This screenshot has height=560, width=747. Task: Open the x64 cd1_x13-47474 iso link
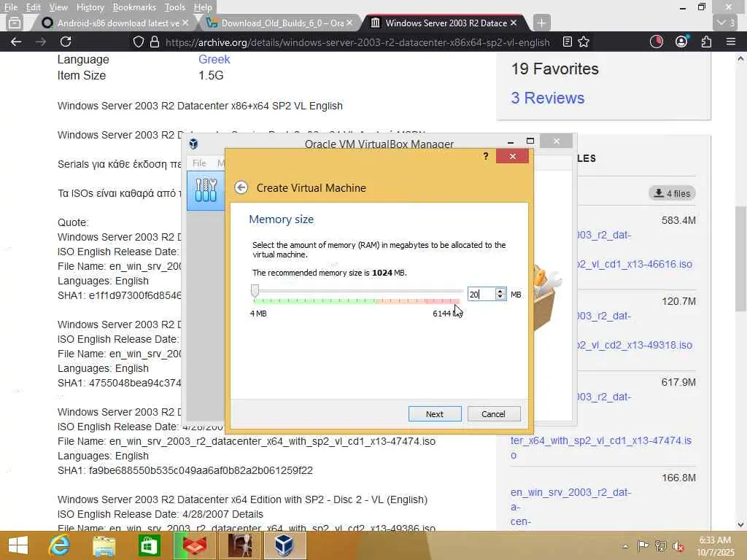(x=601, y=448)
